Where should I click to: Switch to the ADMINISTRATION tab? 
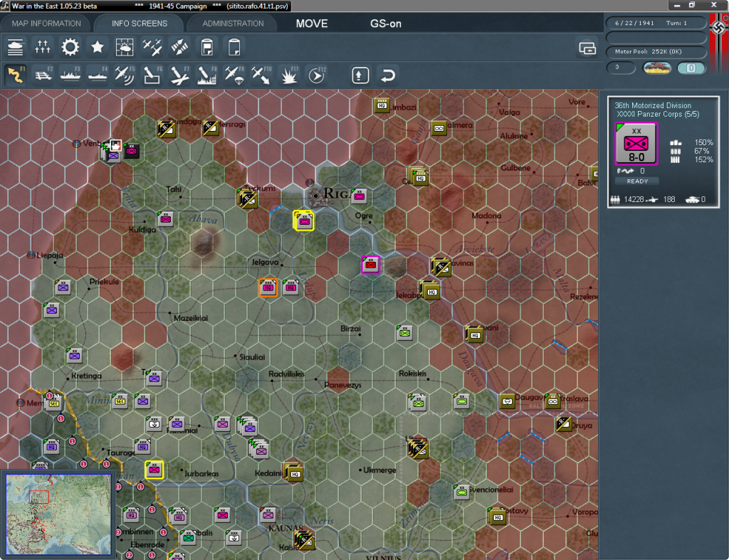(x=233, y=23)
